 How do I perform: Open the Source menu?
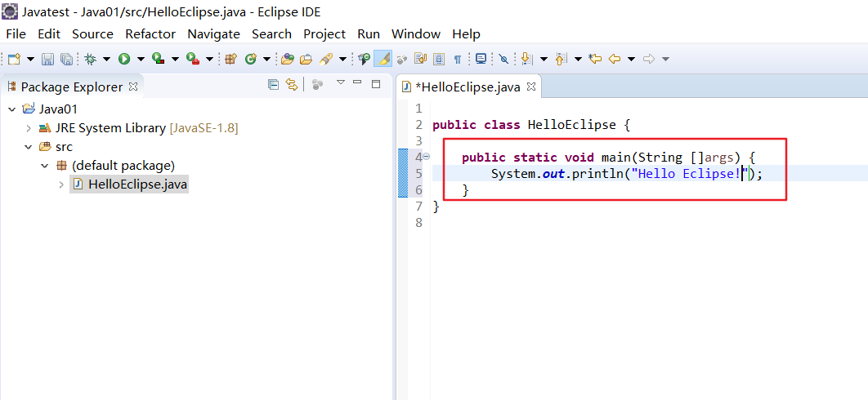pyautogui.click(x=92, y=33)
